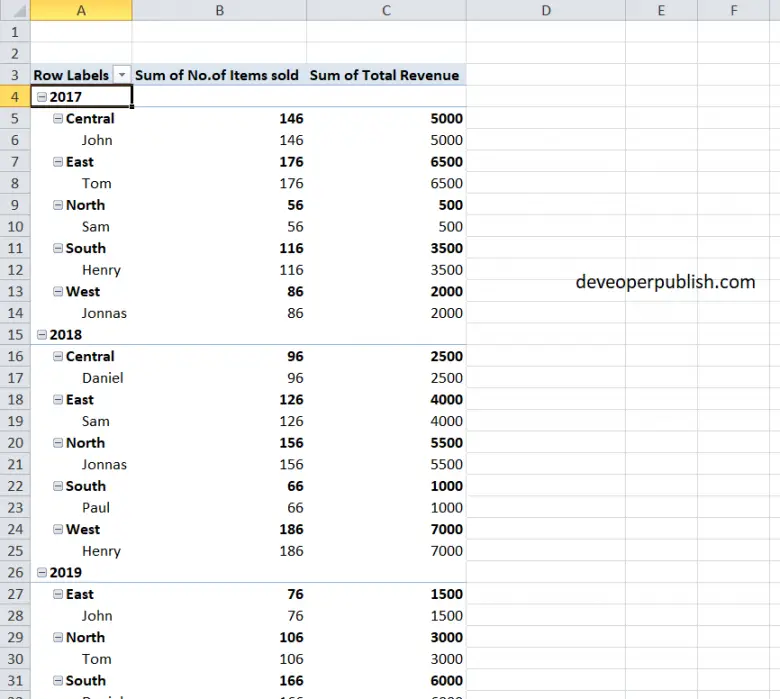The image size is (780, 699).
Task: Collapse the 2018 year group
Action: pyautogui.click(x=41, y=335)
